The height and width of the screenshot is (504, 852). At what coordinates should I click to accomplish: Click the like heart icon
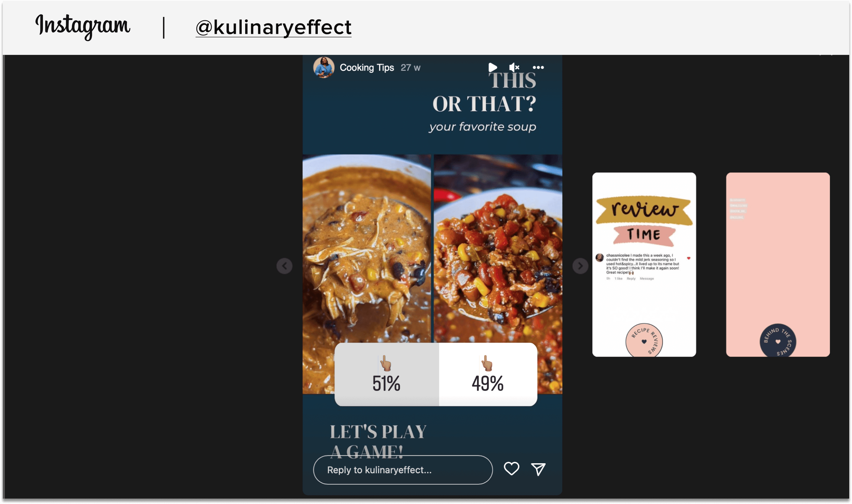510,469
